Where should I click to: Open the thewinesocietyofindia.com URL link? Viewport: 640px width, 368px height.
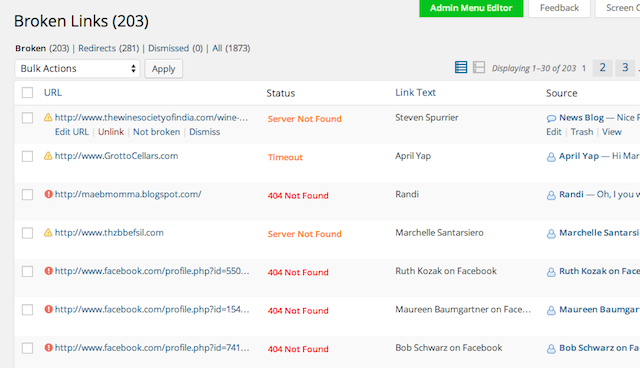pyautogui.click(x=151, y=117)
